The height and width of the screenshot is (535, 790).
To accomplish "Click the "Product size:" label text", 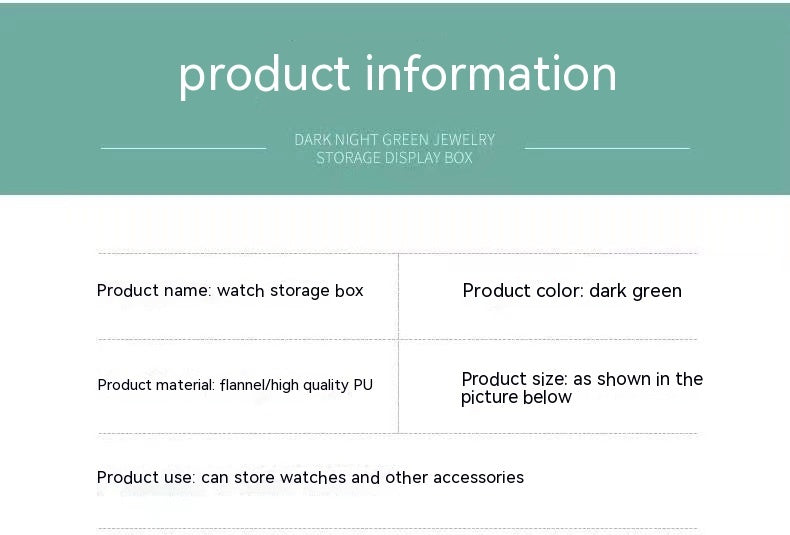I will click(514, 379).
